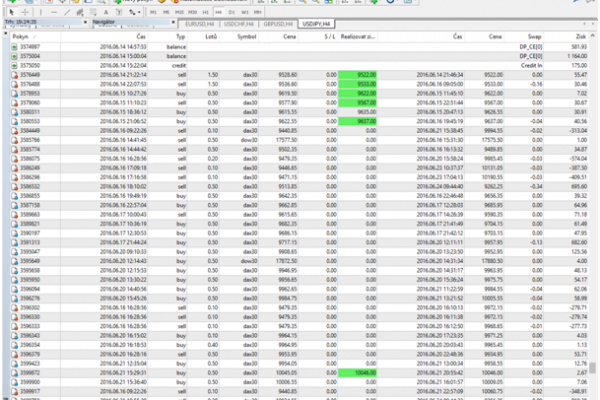This screenshot has width=600, height=400.
Task: Select the text label 'T' tool
Action: pos(119,12)
